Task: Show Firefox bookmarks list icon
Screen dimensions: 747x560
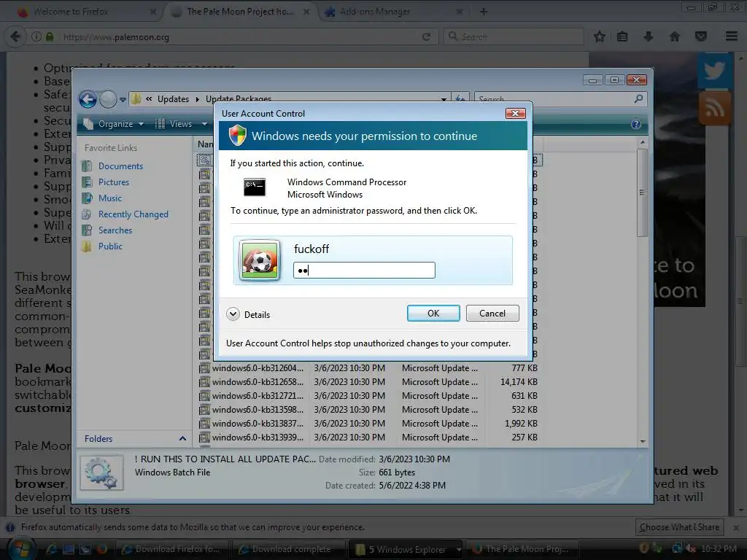Action: coord(622,36)
